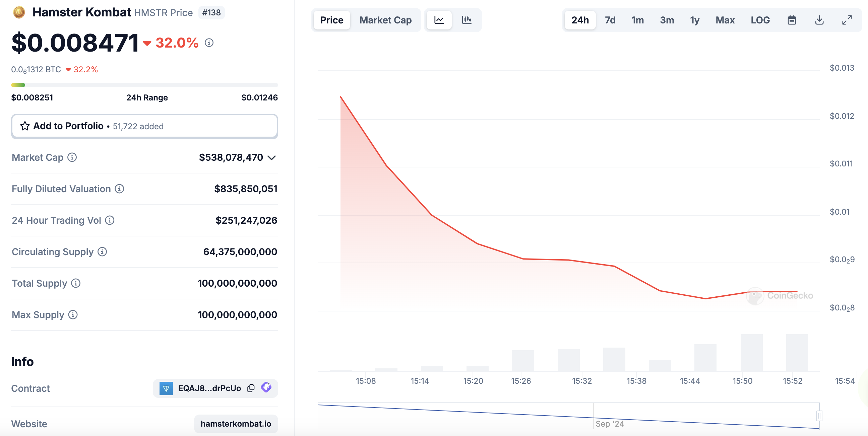Show Circulating Supply info icon
868x436 pixels.
(x=103, y=251)
